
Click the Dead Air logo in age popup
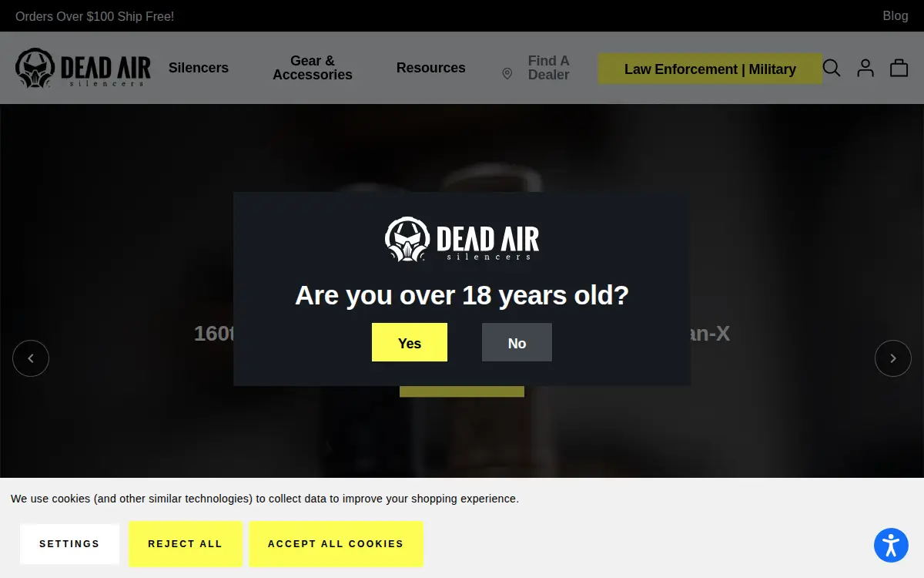click(x=462, y=240)
